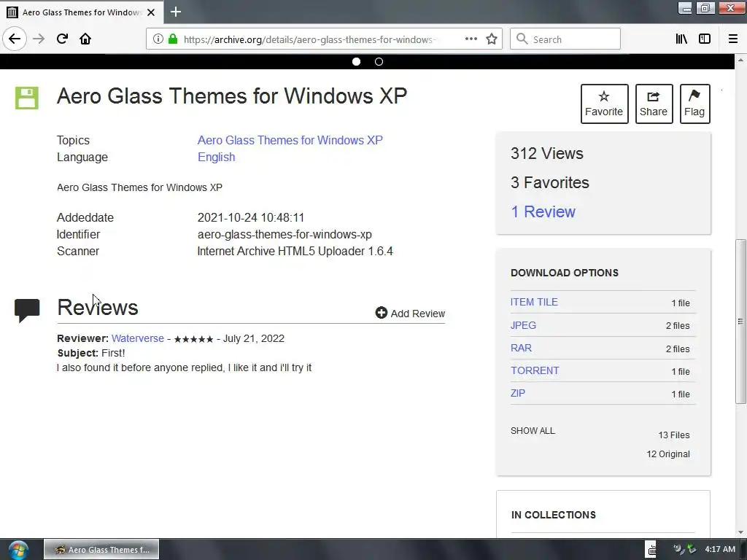747x560 pixels.
Task: Add a new review
Action: 410,314
